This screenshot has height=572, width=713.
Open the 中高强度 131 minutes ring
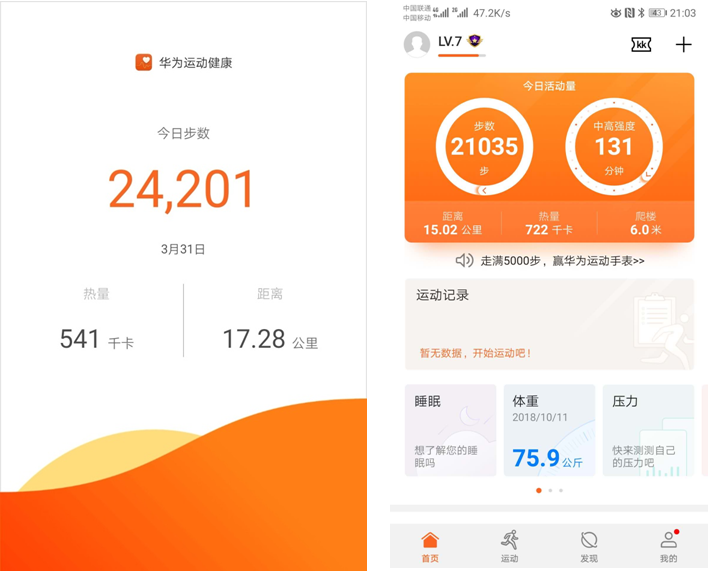tap(614, 147)
